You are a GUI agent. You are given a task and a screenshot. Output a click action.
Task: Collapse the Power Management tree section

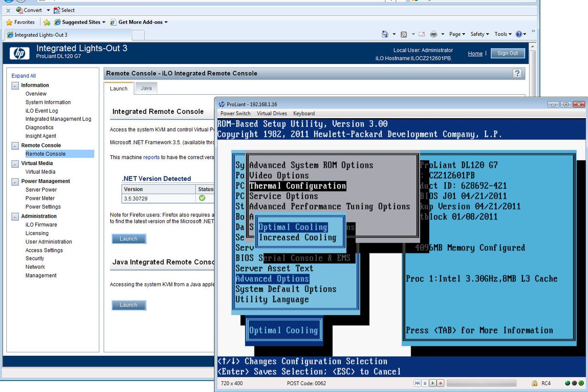pyautogui.click(x=15, y=182)
